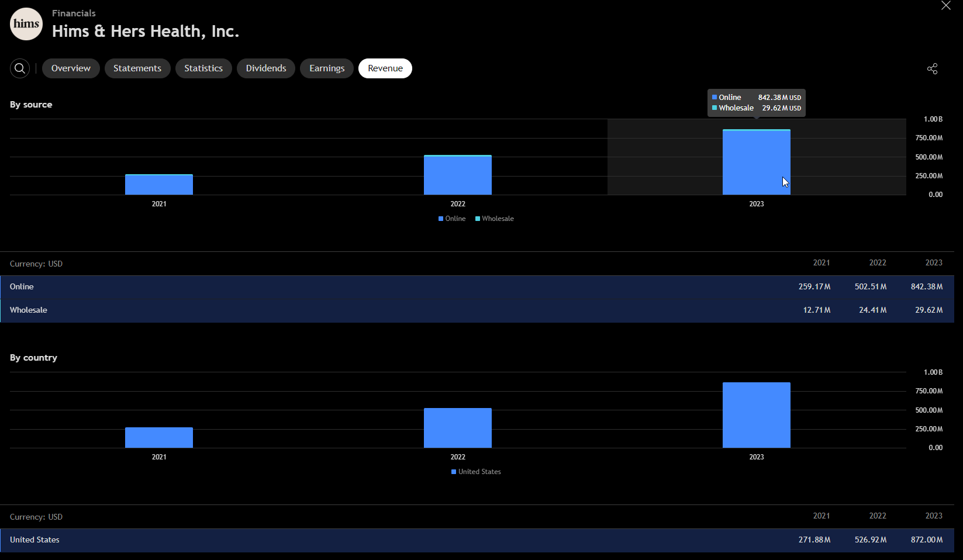This screenshot has width=963, height=560.
Task: Select the Wholesale row in the table
Action: (x=477, y=310)
